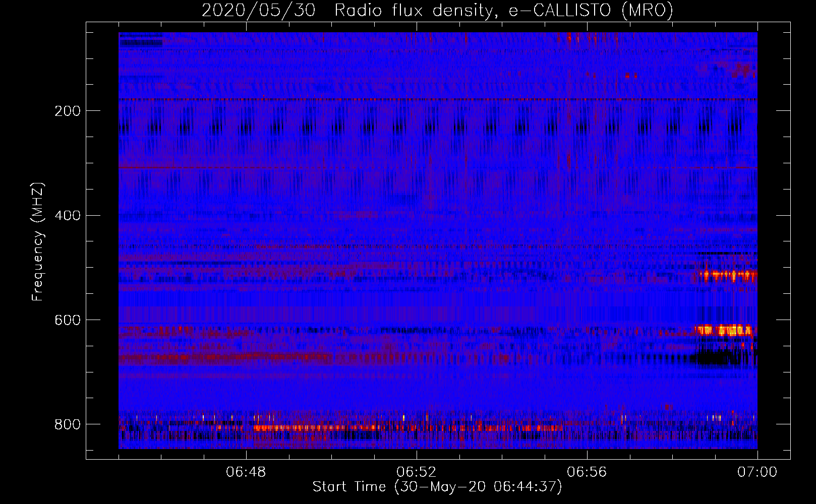Click the 'Start Time (30-May-20 06:44:37)' label
Screen dimensions: 816x504
click(x=437, y=487)
